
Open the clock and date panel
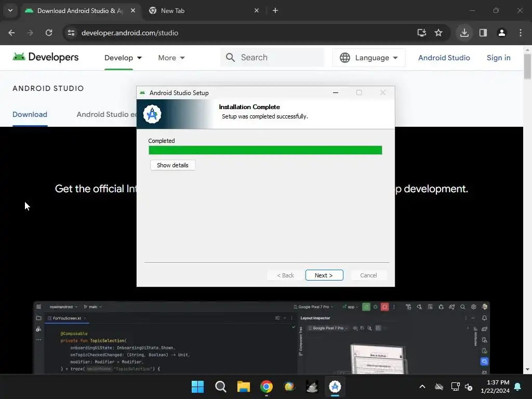(x=495, y=387)
